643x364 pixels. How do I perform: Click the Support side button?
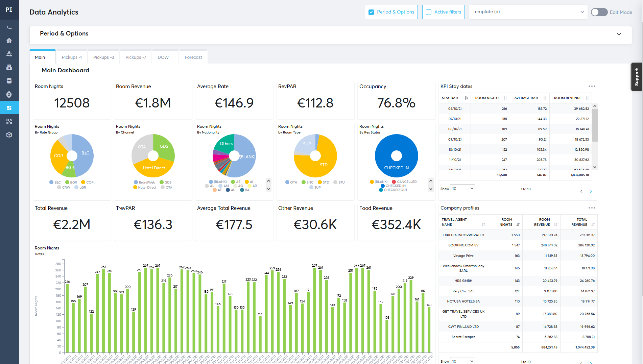pos(637,77)
